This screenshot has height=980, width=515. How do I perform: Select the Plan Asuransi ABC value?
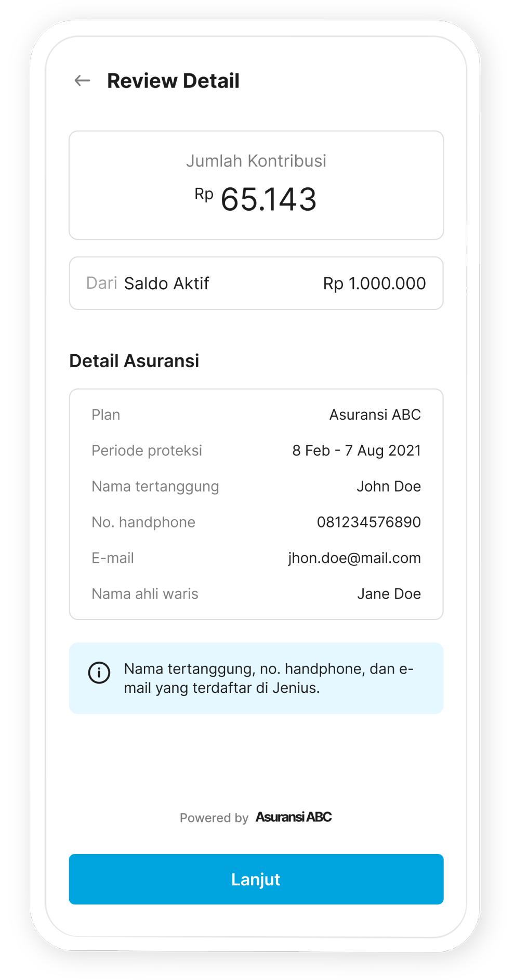point(375,415)
